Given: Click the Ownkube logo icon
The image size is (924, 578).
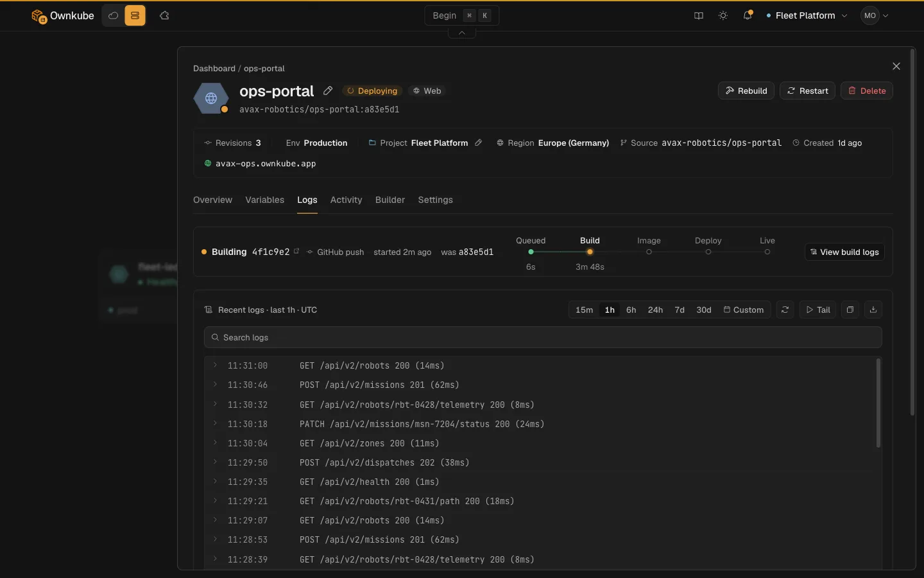Looking at the screenshot, I should pyautogui.click(x=39, y=16).
